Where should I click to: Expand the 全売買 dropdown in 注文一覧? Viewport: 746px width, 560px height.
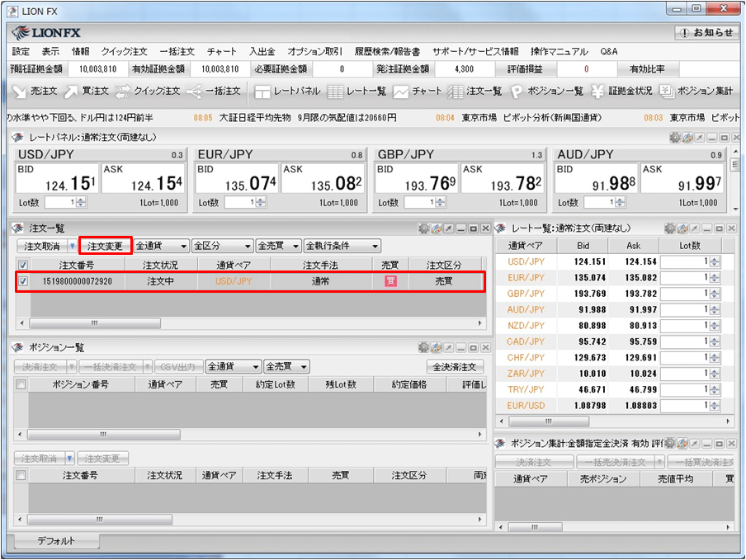[x=279, y=246]
